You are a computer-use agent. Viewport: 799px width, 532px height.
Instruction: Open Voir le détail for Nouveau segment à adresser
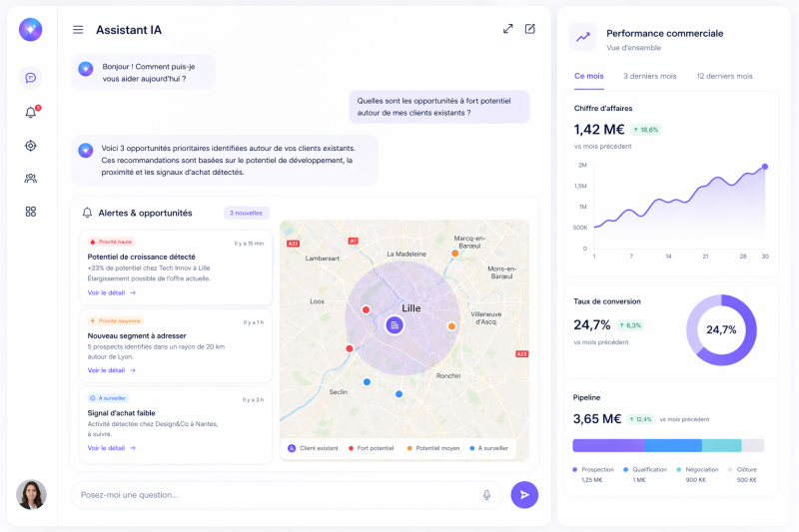point(112,370)
